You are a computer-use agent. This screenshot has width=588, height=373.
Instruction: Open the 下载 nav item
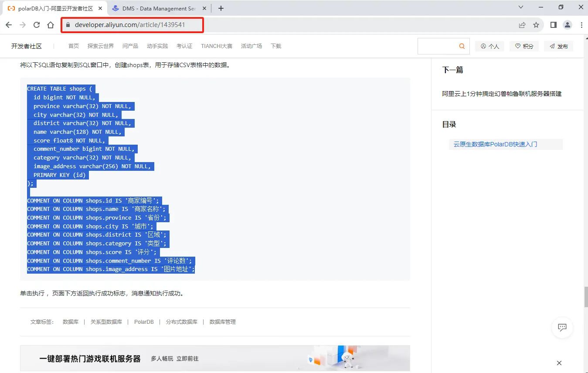click(276, 46)
